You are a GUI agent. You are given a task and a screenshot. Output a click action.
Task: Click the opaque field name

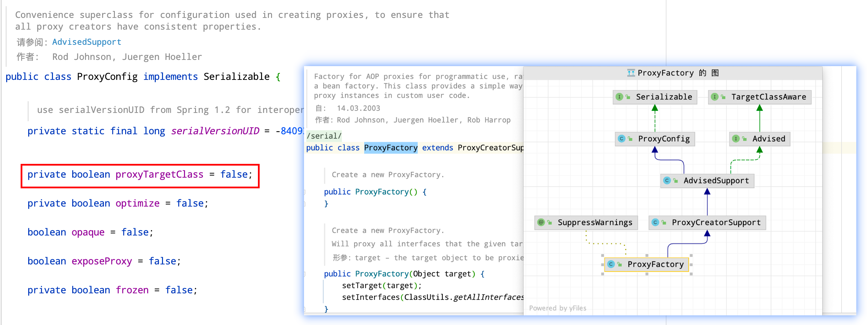click(88, 232)
